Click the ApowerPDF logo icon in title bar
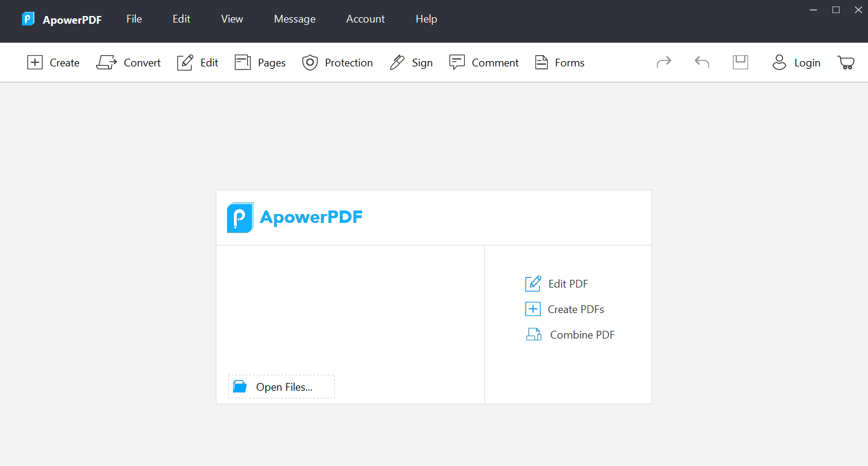Viewport: 868px width, 466px height. 28,19
